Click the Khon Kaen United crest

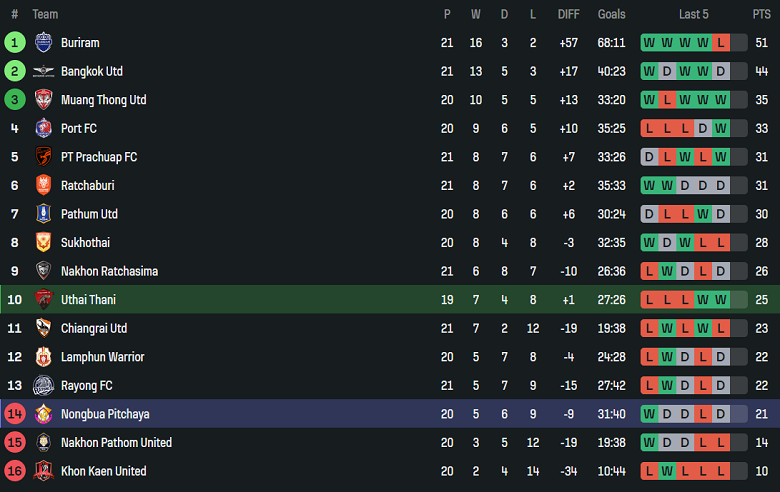click(x=43, y=471)
